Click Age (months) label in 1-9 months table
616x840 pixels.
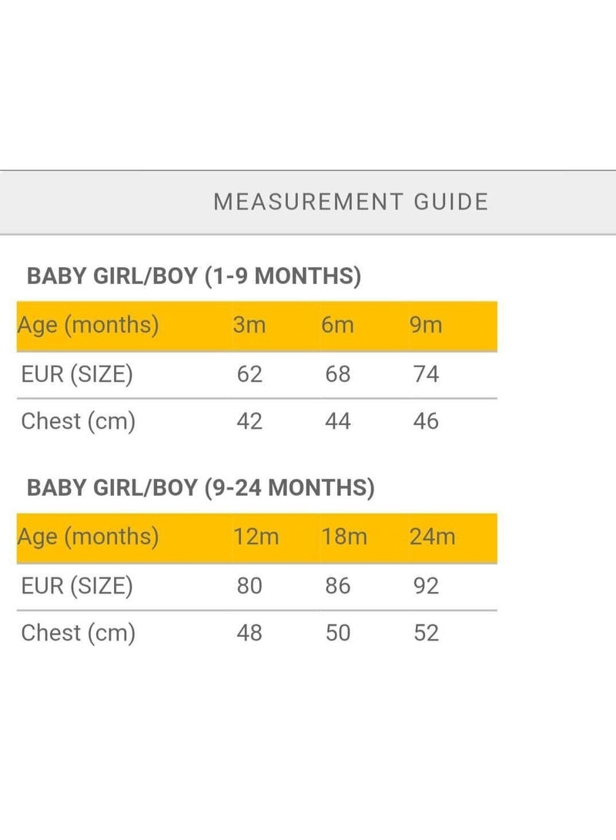point(88,325)
